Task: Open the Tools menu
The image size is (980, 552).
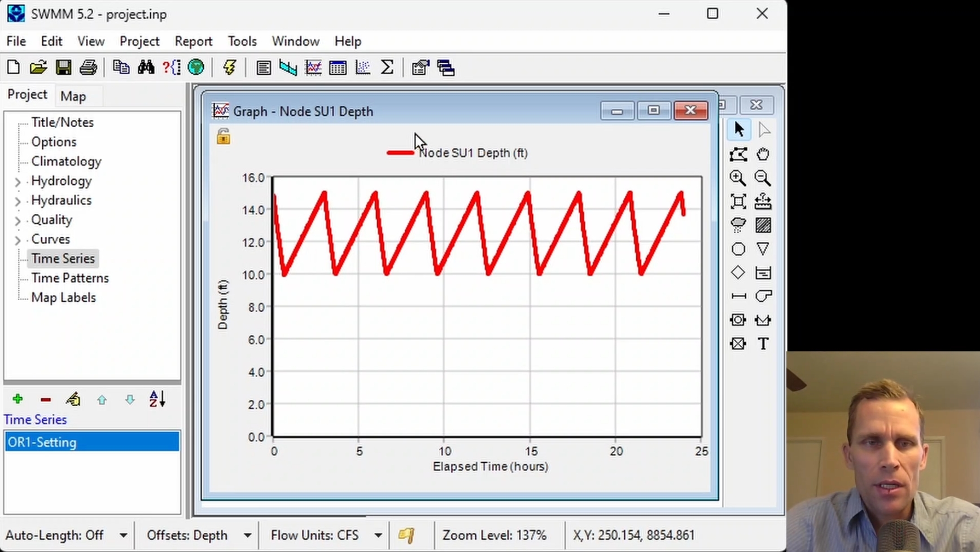Action: click(242, 41)
